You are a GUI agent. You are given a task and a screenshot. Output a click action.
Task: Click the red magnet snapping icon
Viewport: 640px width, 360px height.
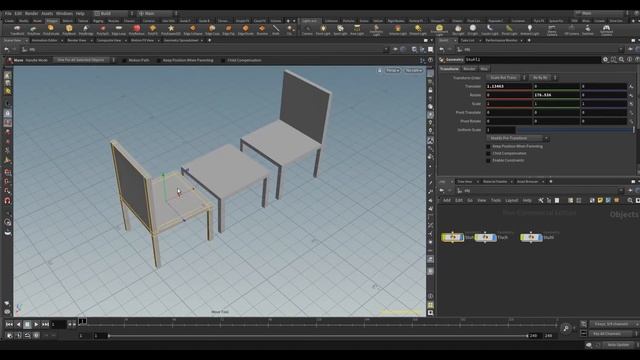point(8,200)
